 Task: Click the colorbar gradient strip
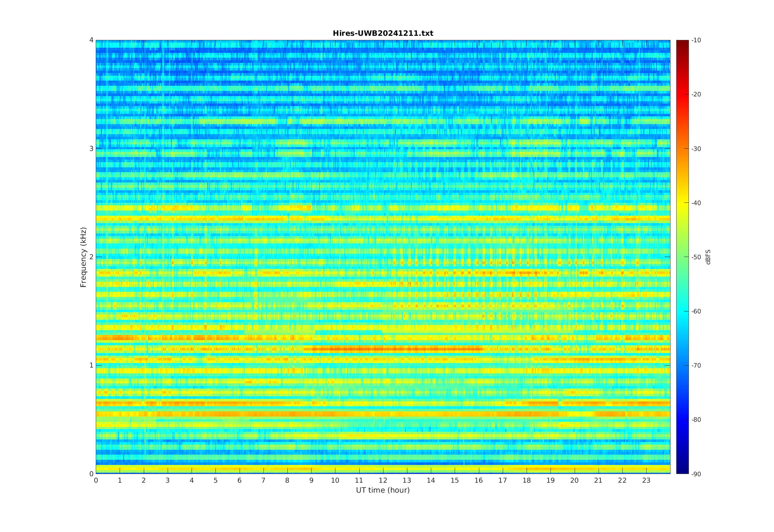click(x=682, y=257)
